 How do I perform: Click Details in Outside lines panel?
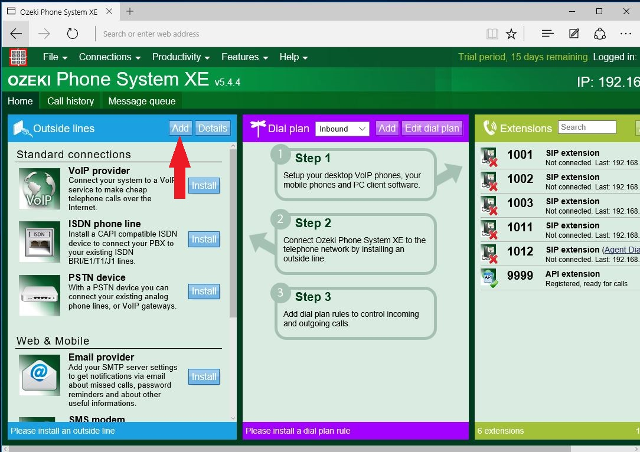tap(212, 128)
